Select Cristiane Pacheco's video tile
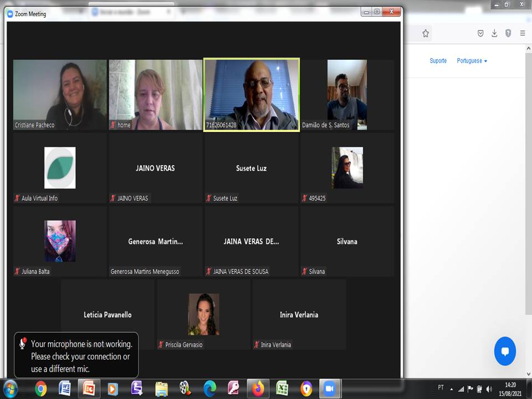Image resolution: width=532 pixels, height=399 pixels. pos(60,95)
